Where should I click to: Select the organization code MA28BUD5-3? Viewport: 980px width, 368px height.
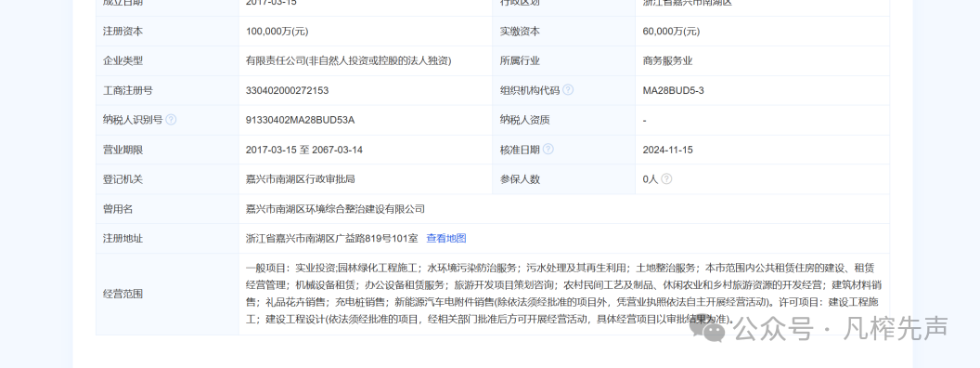click(673, 90)
